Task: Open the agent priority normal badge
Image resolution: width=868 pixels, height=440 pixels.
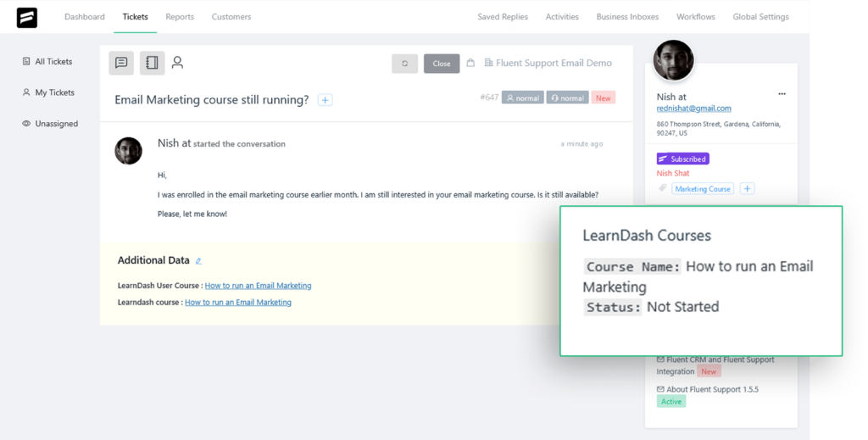Action: [567, 97]
